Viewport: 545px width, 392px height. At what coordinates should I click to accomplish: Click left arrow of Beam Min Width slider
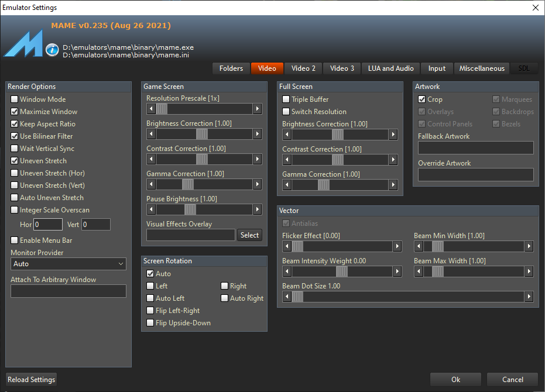tap(419, 247)
